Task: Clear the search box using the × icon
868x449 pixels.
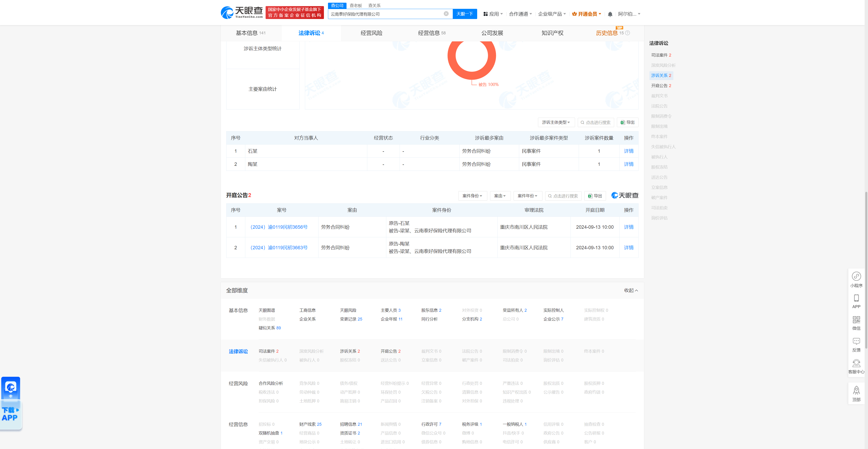Action: pyautogui.click(x=446, y=14)
